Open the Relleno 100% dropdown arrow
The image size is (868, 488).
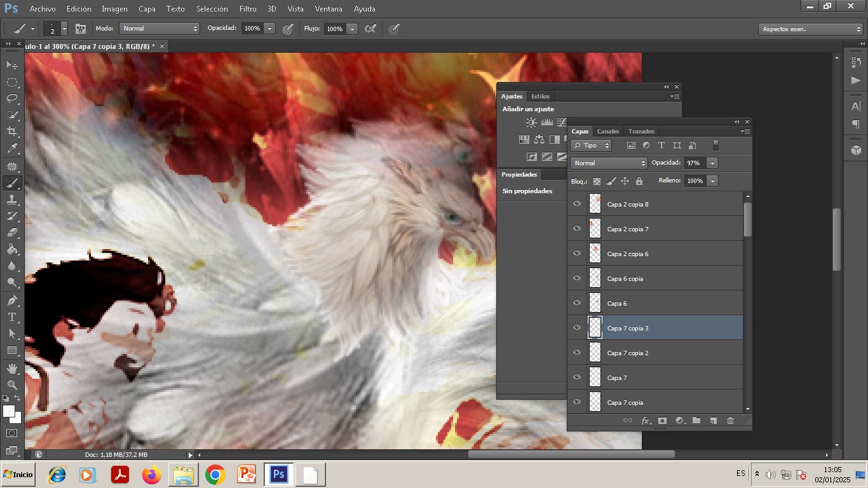pyautogui.click(x=712, y=181)
